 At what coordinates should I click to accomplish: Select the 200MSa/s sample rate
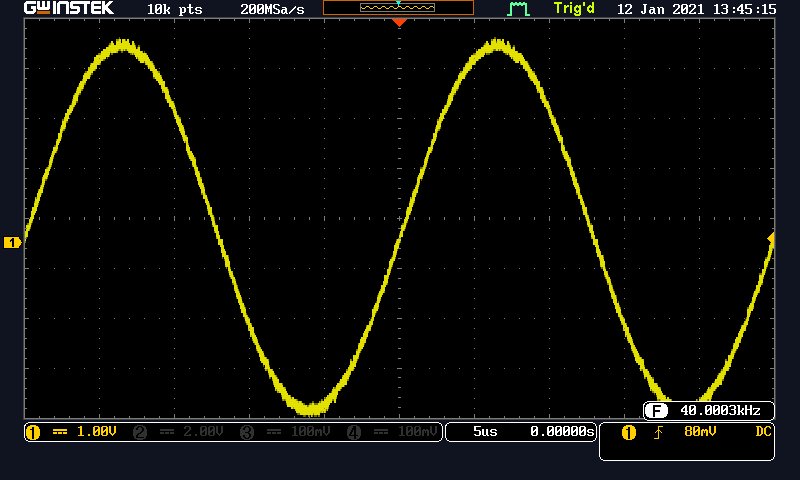tap(272, 9)
